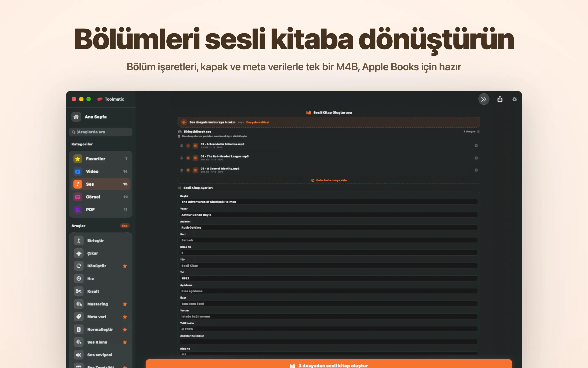Screen dimensions: 588x368
Task: Click the Seri adı field
Action: point(329,240)
